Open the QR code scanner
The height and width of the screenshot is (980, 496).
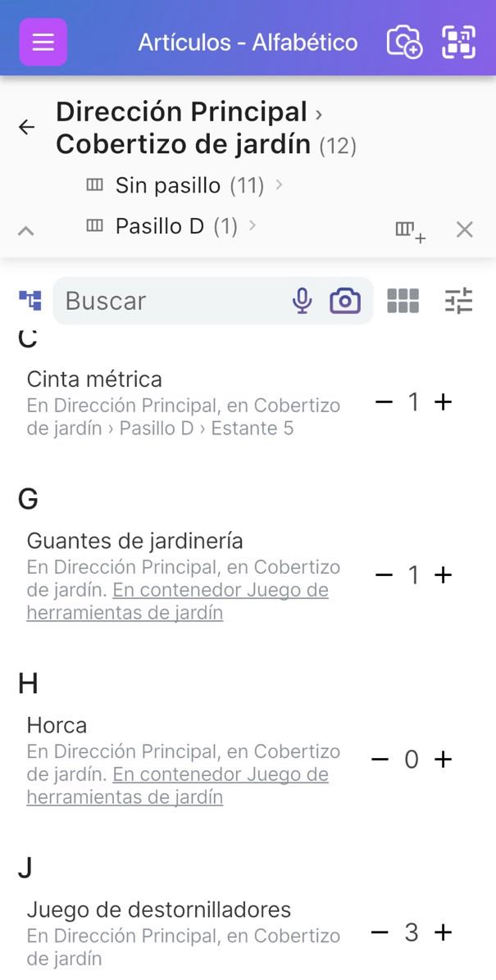459,42
